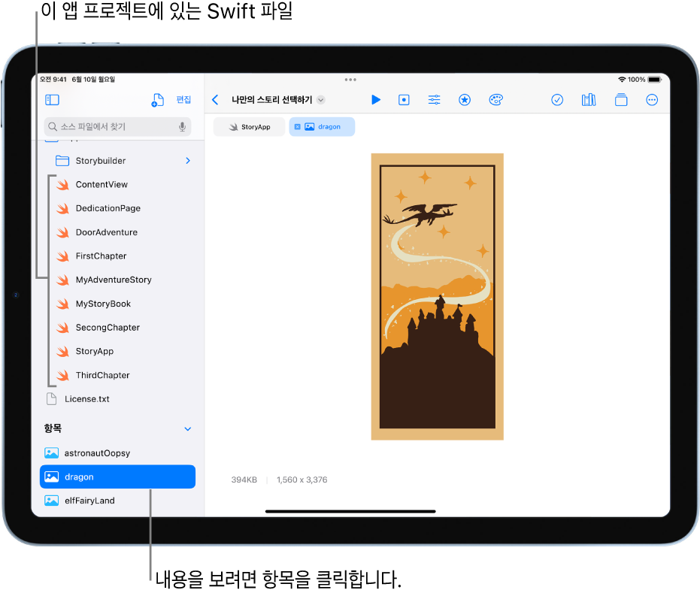Select the SecongChapter file
The height and width of the screenshot is (596, 700).
[117, 328]
